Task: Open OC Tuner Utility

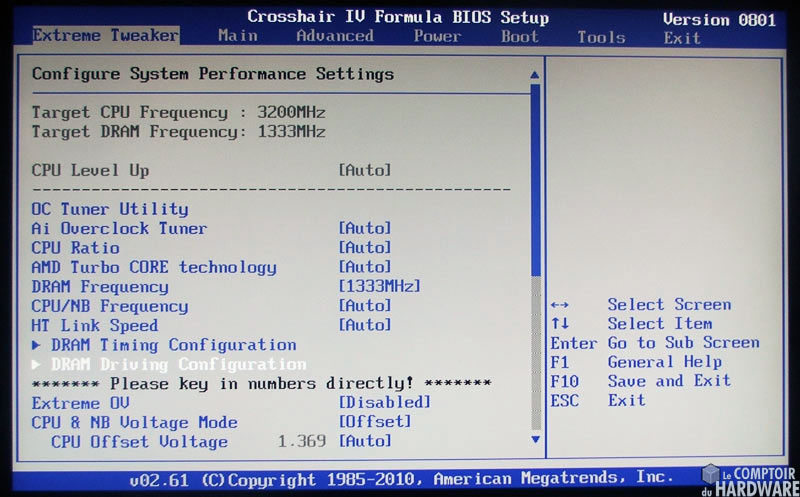Action: [110, 209]
